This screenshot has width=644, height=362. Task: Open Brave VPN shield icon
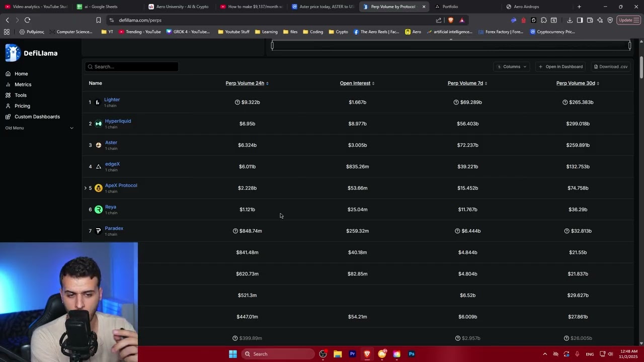click(610, 20)
